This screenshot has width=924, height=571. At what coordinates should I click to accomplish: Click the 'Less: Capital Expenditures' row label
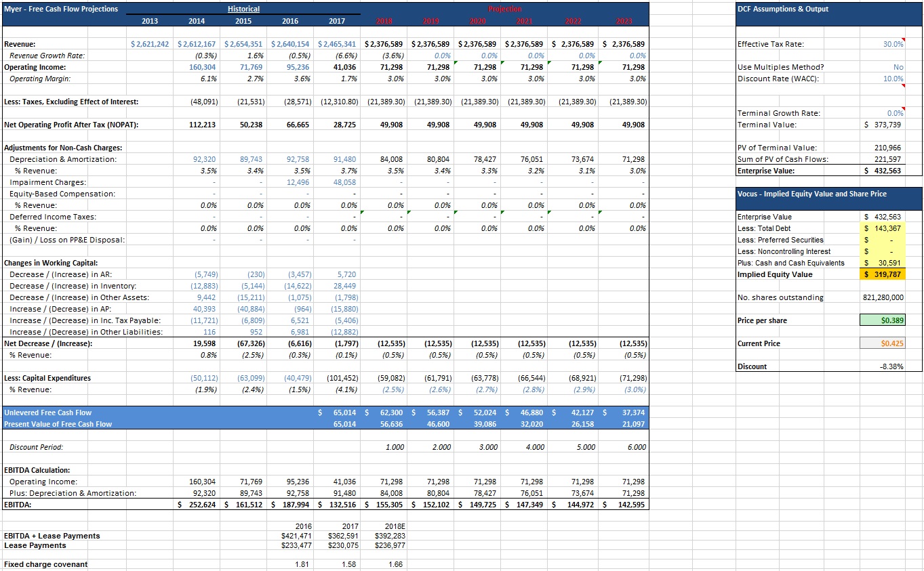47,378
